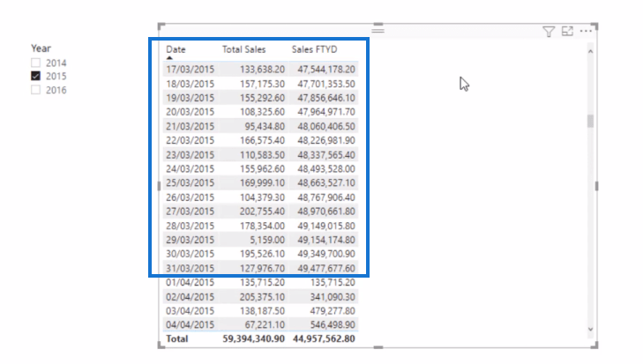Click Total Sales value 127,976.70
This screenshot has height=364, width=643.
262,268
